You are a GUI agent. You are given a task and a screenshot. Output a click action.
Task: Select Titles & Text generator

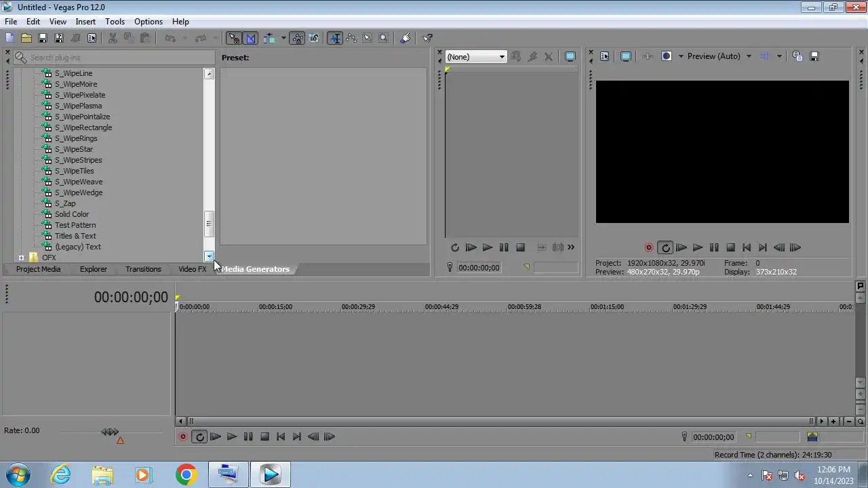coord(75,236)
